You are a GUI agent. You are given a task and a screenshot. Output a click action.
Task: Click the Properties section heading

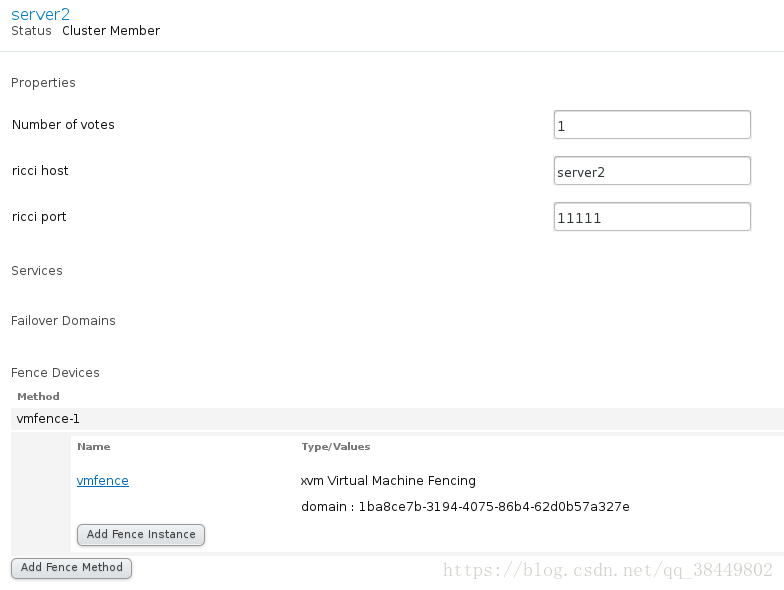[44, 82]
